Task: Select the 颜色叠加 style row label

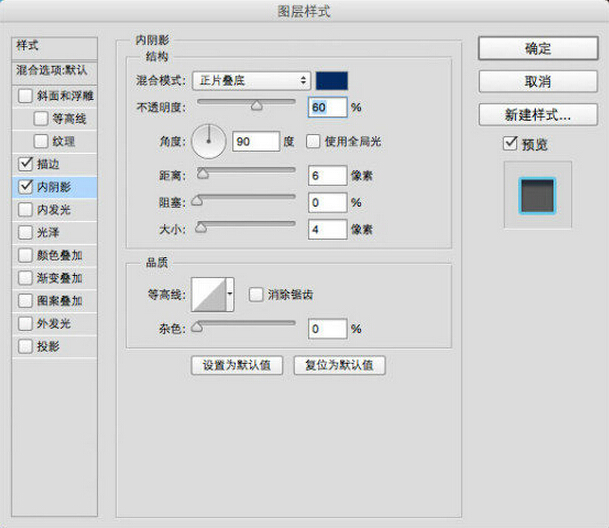Action: coord(59,255)
